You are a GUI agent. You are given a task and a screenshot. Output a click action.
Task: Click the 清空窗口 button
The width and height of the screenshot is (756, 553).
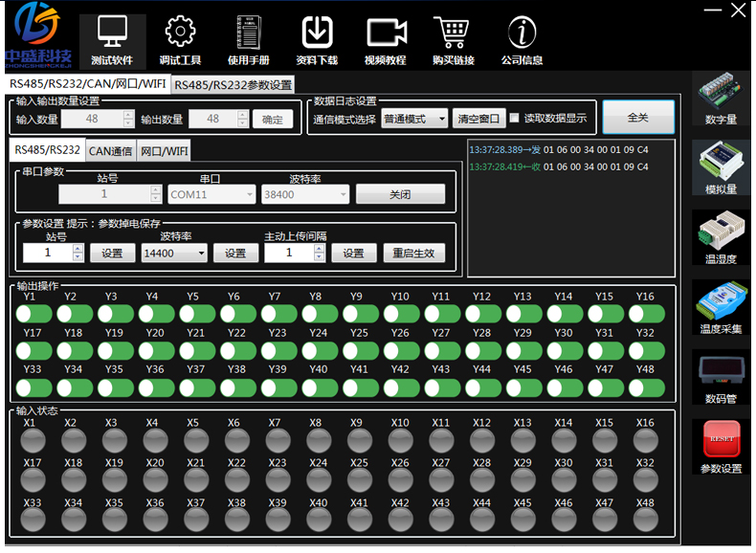point(478,119)
